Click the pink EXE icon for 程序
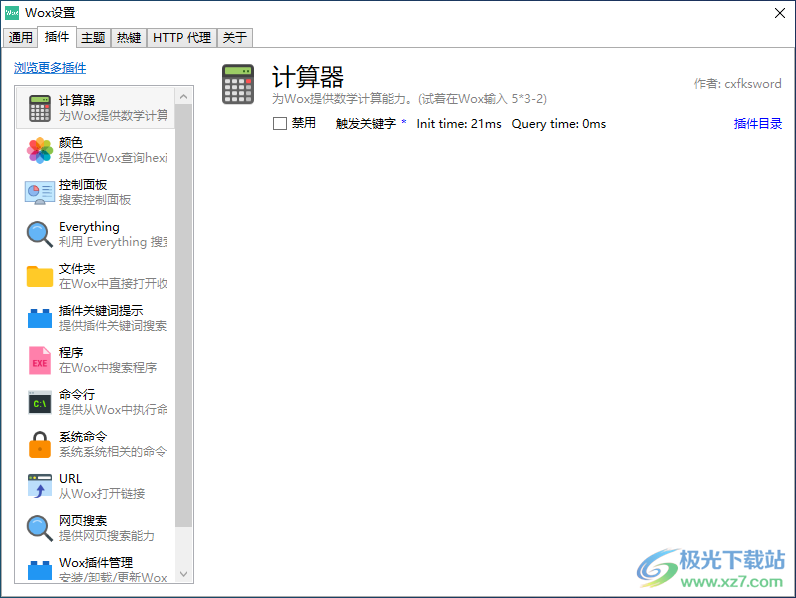This screenshot has width=796, height=598. click(x=40, y=360)
